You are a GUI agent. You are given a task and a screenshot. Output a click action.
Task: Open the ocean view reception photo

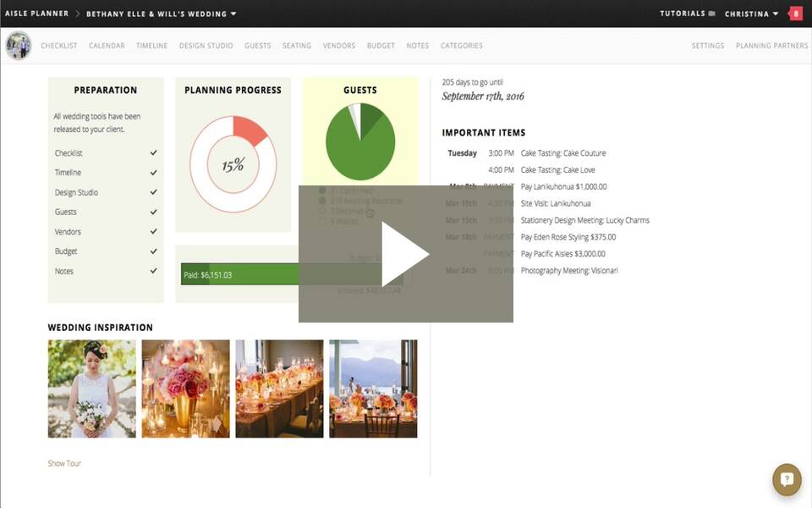[373, 389]
